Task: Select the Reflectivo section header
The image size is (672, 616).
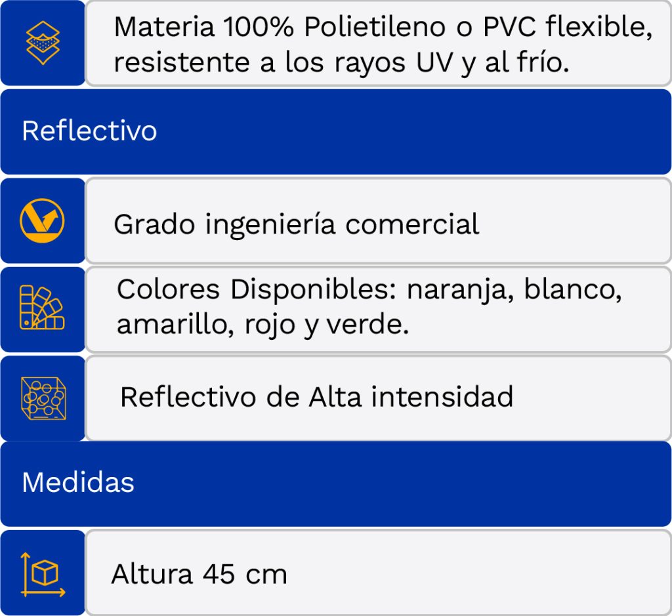Action: [335, 131]
